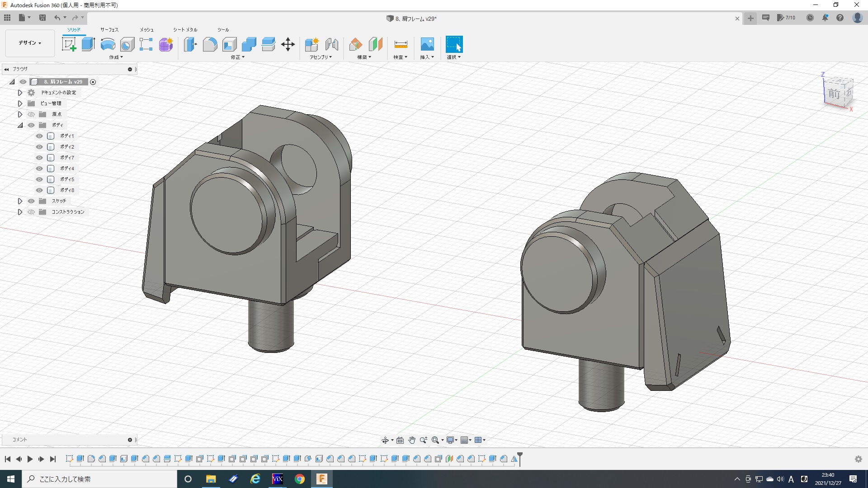This screenshot has height=488, width=868.
Task: Click the Measure tool icon
Action: [401, 44]
